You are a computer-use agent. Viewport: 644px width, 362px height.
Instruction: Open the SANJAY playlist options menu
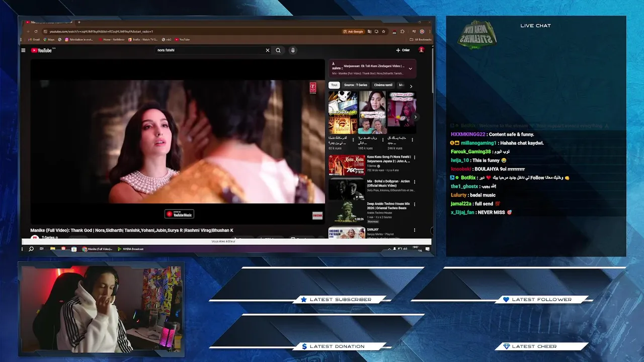click(414, 230)
